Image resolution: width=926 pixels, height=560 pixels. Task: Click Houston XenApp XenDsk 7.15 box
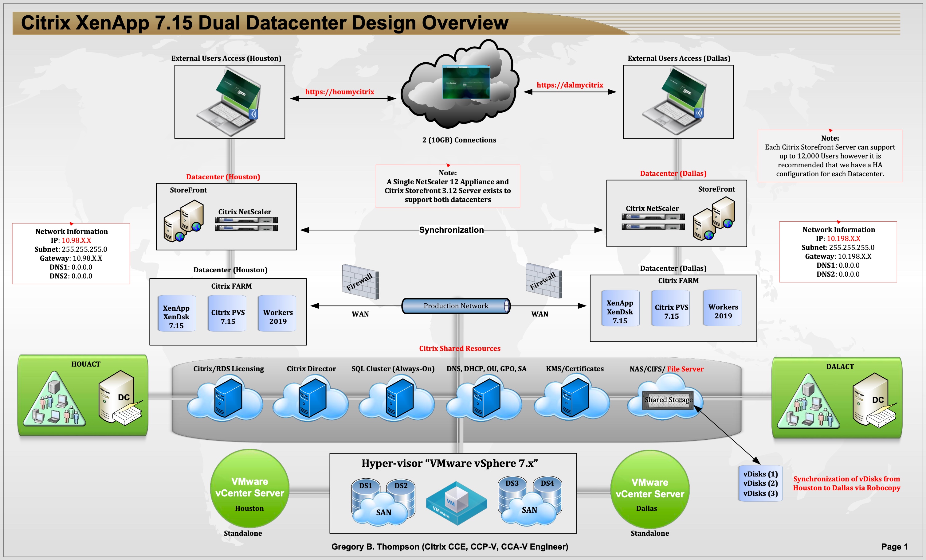tap(177, 313)
